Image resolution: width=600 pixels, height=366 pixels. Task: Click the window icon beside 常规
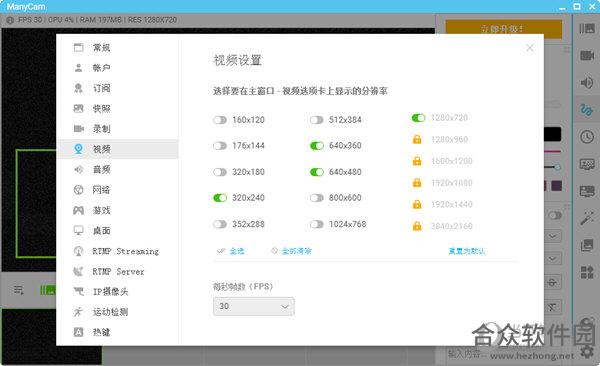coord(78,47)
